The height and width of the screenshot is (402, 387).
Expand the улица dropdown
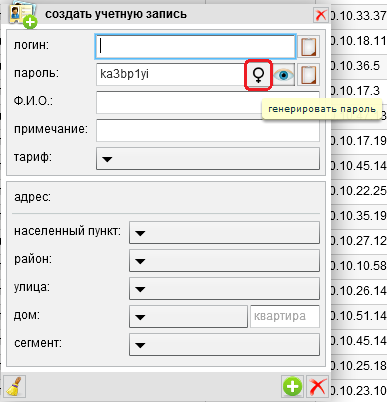click(224, 288)
